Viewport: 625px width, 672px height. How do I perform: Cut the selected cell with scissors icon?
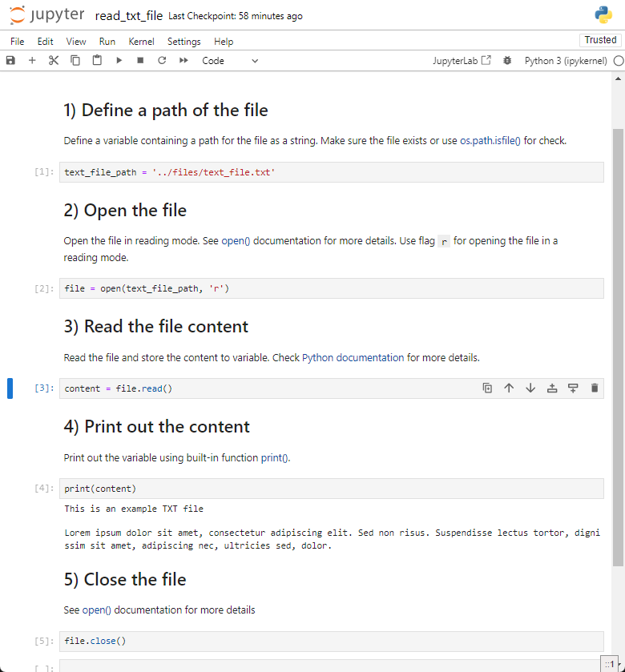click(54, 60)
